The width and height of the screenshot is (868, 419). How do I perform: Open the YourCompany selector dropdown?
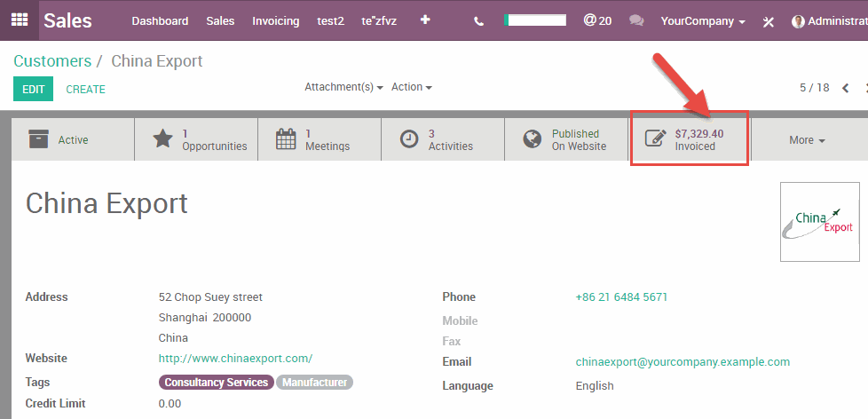coord(703,20)
